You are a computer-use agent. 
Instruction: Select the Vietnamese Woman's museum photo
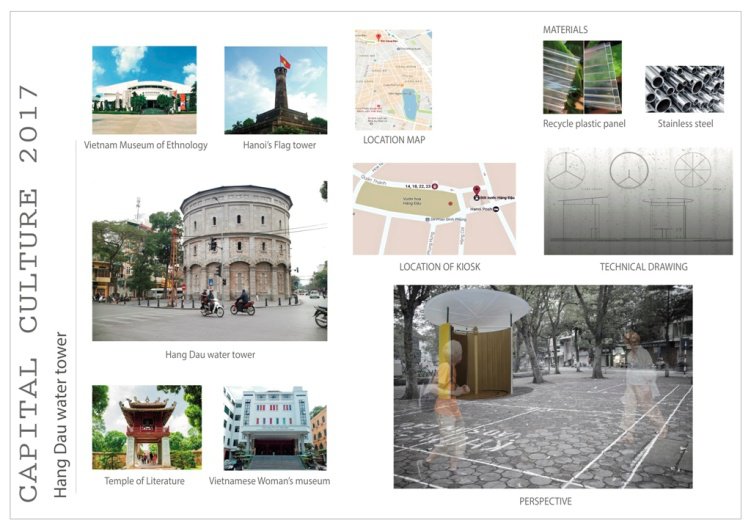[x=275, y=428]
